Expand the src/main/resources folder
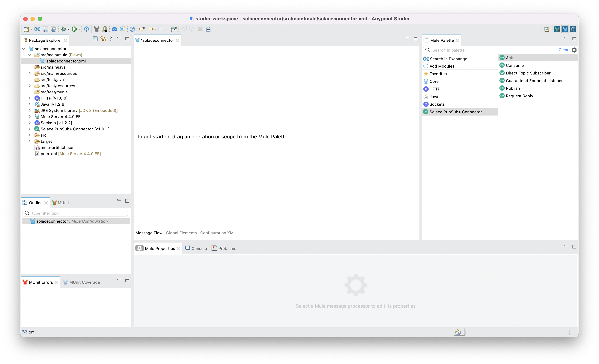 point(30,73)
